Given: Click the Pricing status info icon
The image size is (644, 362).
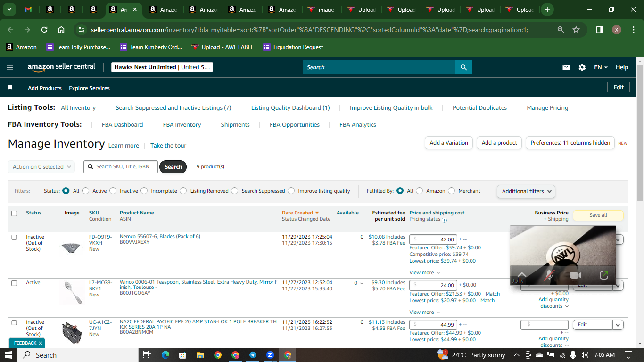Looking at the screenshot, I should 444,220.
